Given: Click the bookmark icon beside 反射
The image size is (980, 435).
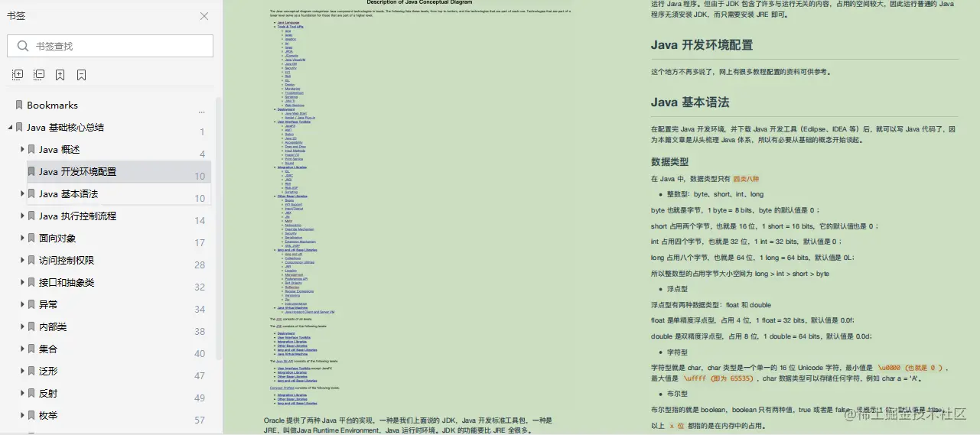Looking at the screenshot, I should coord(31,394).
